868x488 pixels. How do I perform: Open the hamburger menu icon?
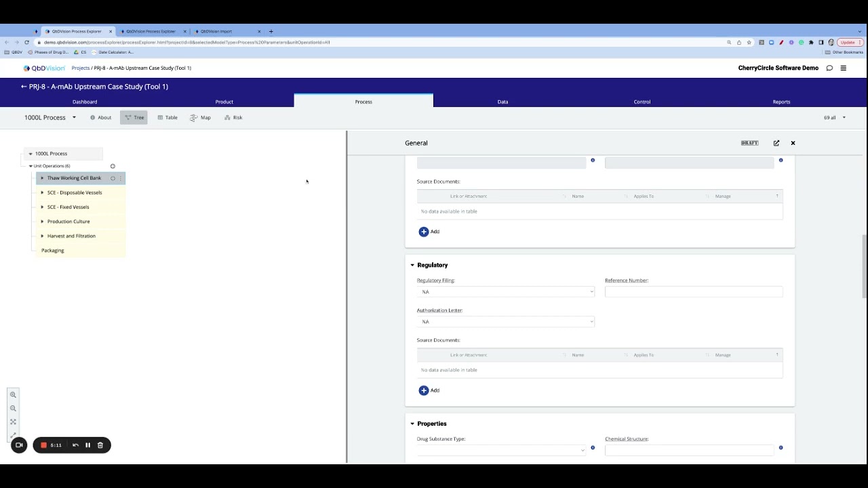(844, 68)
